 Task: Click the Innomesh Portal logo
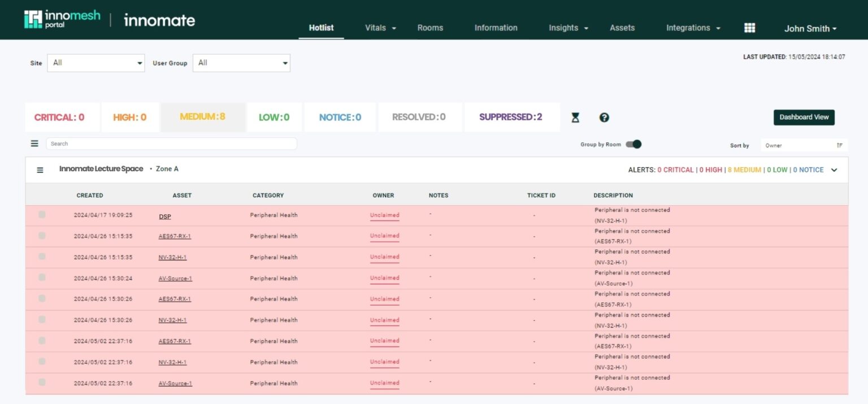[x=58, y=19]
